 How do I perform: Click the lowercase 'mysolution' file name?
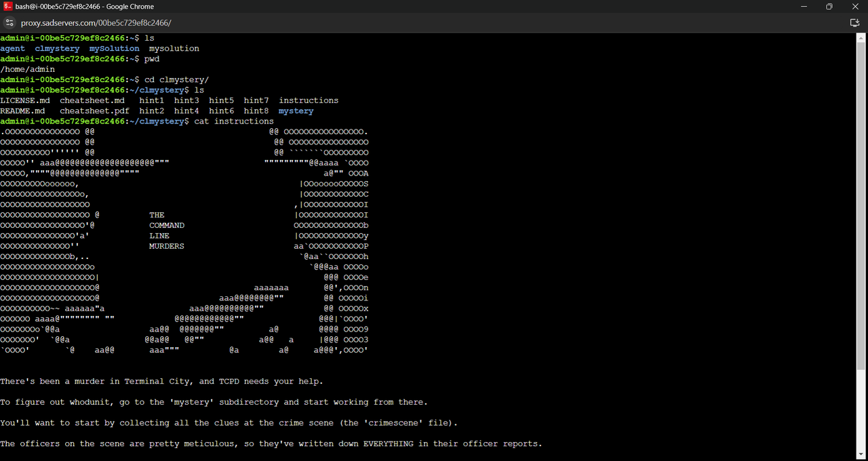pos(174,48)
